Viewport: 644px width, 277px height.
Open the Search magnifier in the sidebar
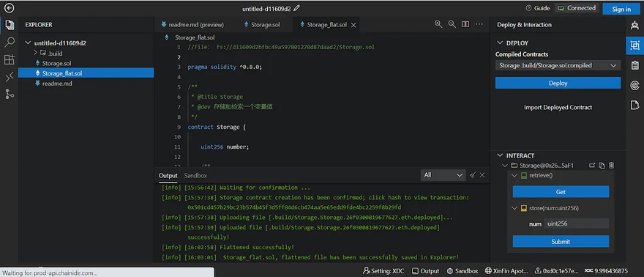[x=9, y=42]
